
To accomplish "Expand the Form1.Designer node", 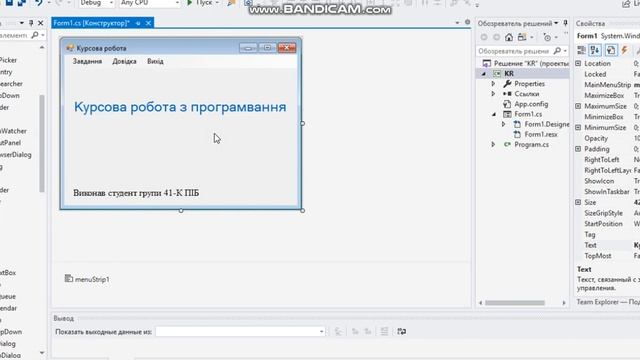I will click(x=503, y=124).
